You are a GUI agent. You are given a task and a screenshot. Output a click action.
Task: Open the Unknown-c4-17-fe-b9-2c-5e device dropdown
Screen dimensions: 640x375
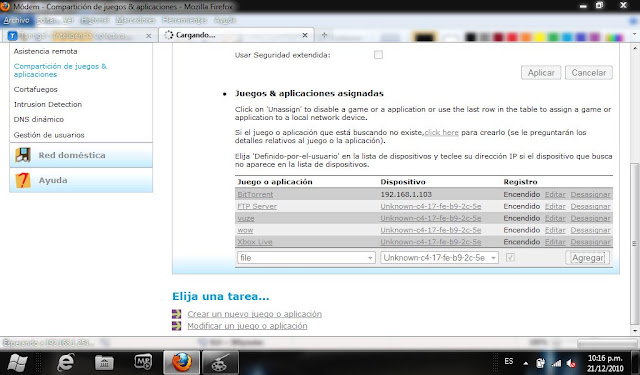tap(439, 257)
